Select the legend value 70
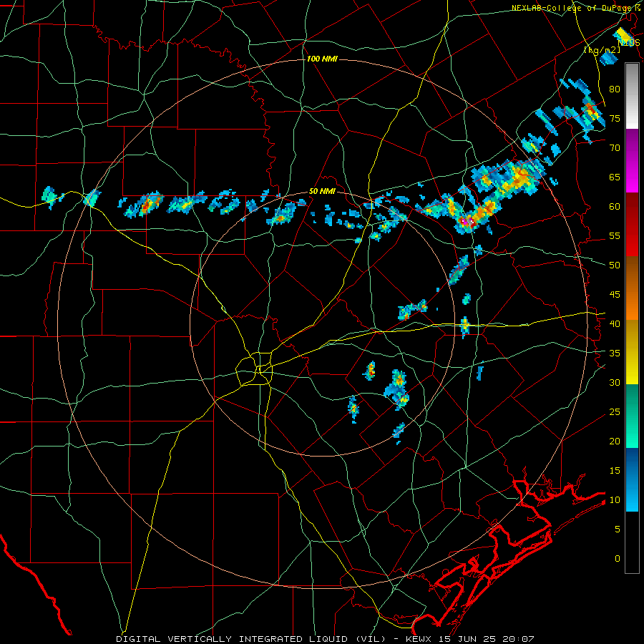644x644 pixels. coord(615,148)
